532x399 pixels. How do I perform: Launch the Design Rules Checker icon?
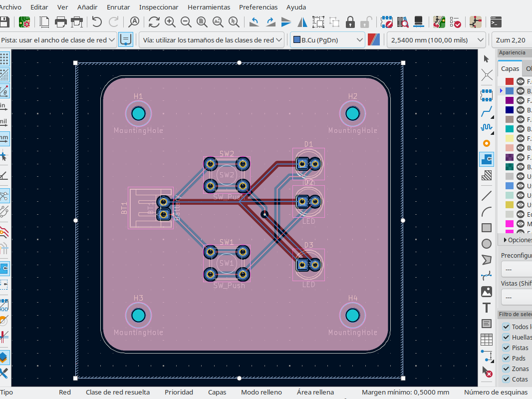click(455, 21)
